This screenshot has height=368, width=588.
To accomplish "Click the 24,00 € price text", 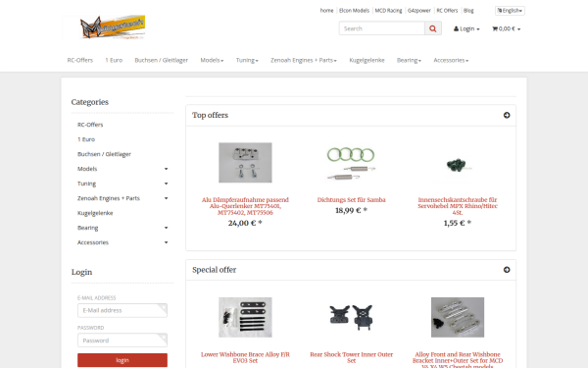I will [245, 223].
